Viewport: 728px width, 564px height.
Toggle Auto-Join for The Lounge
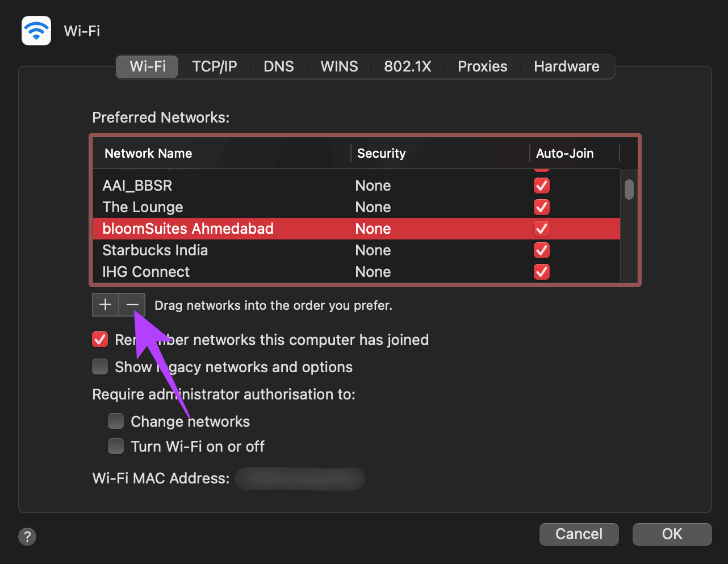click(542, 207)
